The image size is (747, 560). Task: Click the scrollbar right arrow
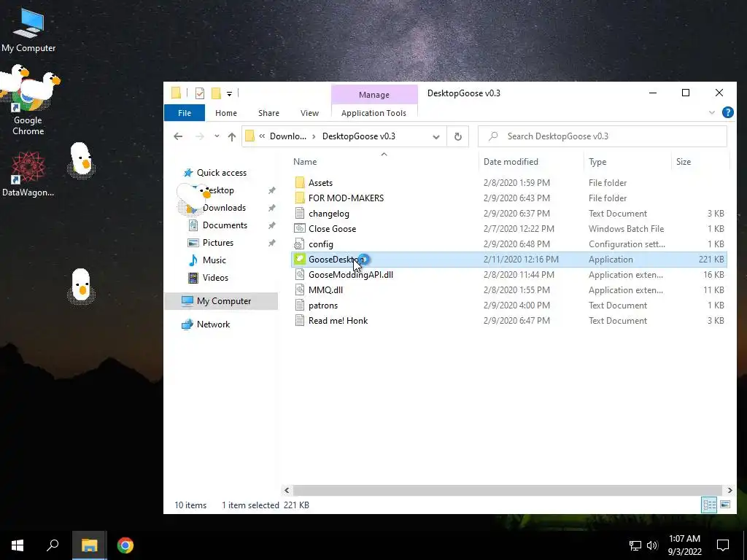[x=729, y=490]
